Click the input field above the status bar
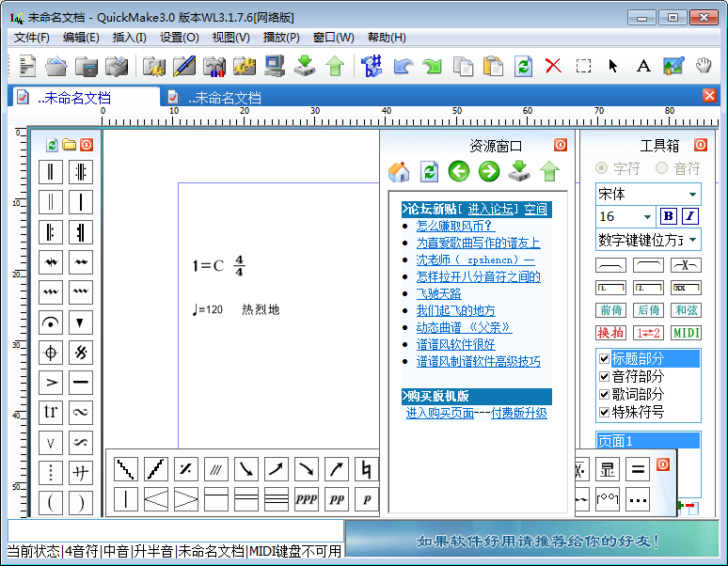 tap(176, 530)
